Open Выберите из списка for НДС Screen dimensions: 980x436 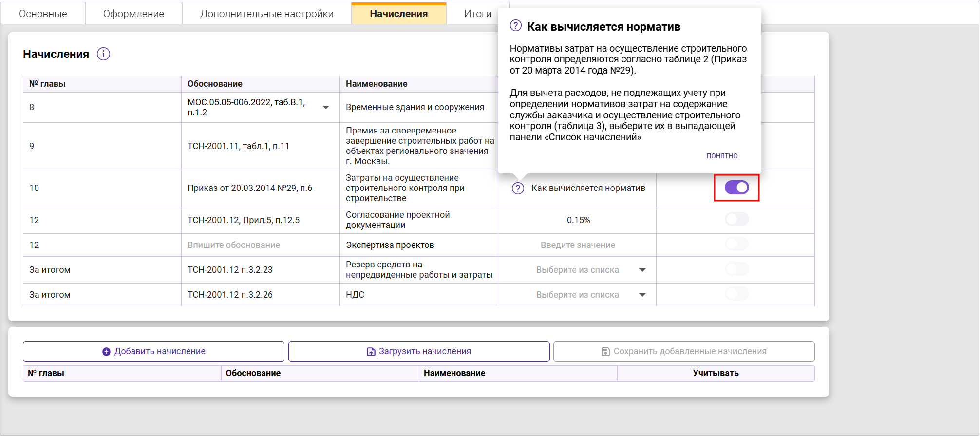click(642, 295)
